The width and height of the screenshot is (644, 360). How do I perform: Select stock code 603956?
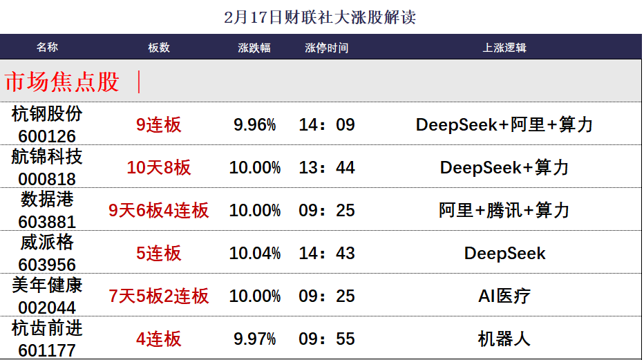click(x=47, y=265)
